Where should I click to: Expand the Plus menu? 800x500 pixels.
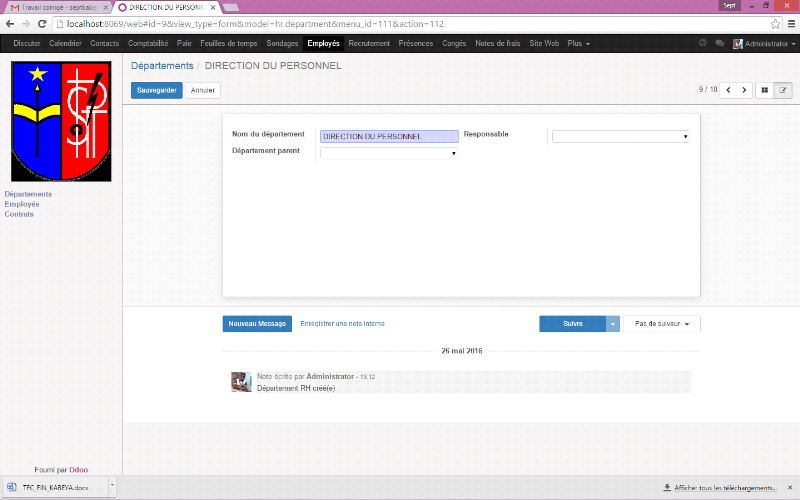coord(579,43)
